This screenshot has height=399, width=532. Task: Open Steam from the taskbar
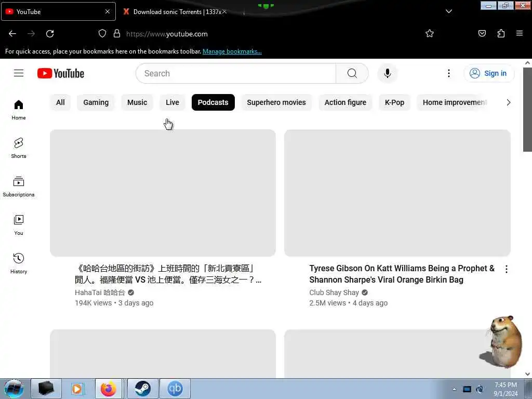click(x=142, y=389)
